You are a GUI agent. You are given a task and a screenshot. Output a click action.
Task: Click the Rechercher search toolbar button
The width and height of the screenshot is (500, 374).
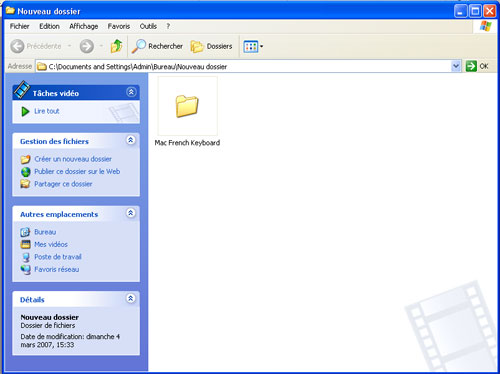coord(157,46)
